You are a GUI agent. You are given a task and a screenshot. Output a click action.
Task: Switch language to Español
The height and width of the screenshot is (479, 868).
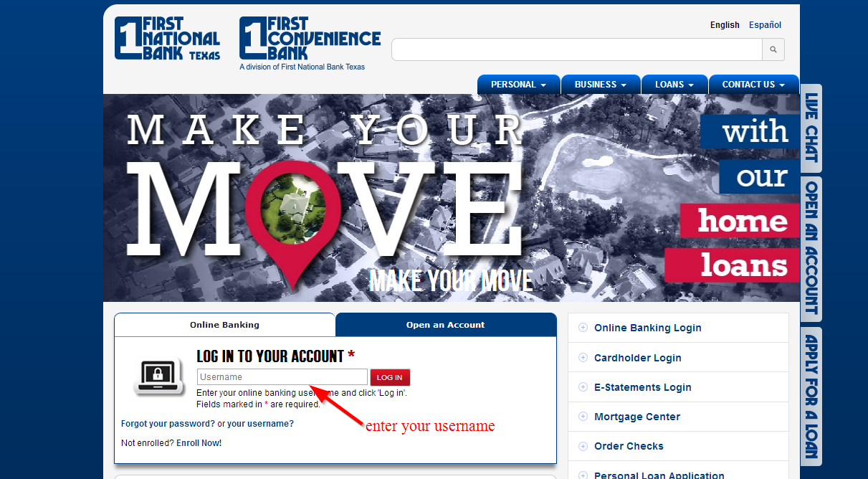coord(765,25)
